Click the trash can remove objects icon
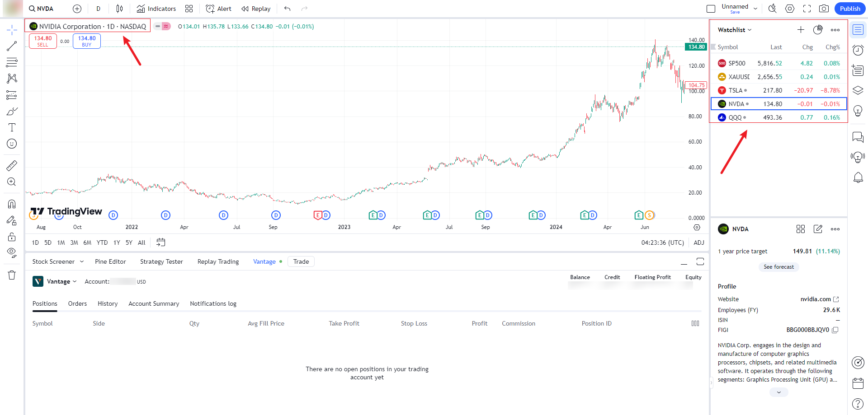The width and height of the screenshot is (868, 415). tap(12, 275)
